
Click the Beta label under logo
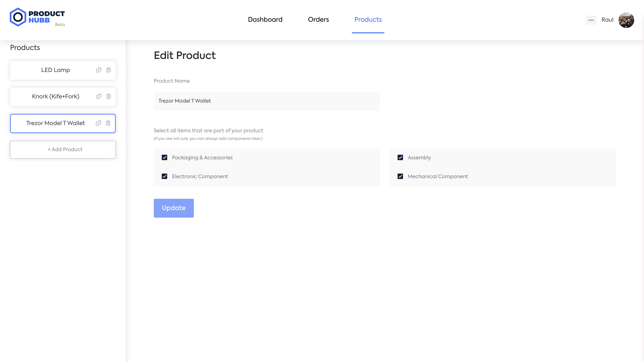coord(60,25)
